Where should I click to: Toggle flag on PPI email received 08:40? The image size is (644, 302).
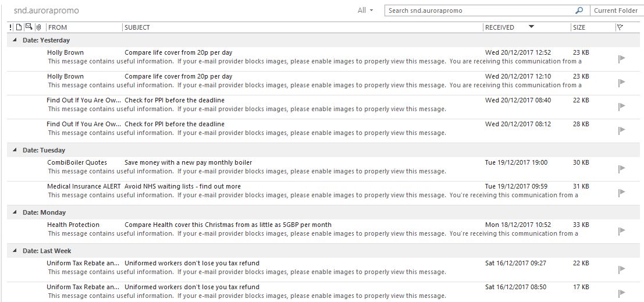[621, 106]
